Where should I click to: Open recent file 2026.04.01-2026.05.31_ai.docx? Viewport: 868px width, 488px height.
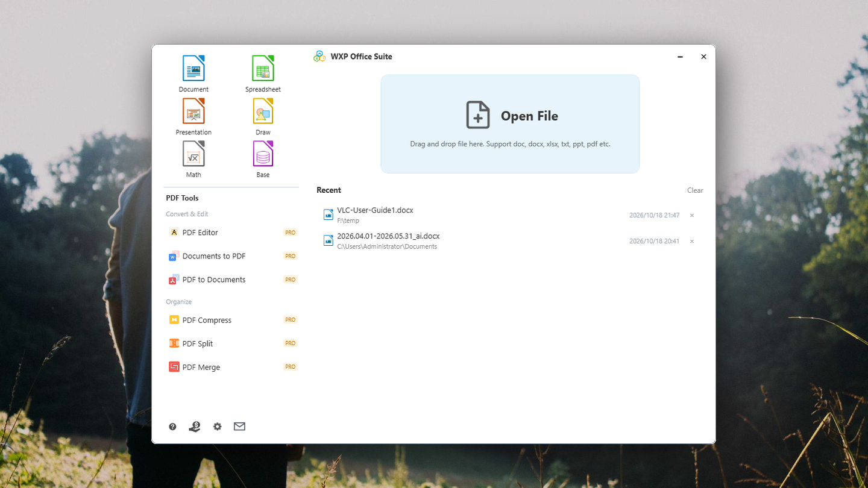[510, 241]
